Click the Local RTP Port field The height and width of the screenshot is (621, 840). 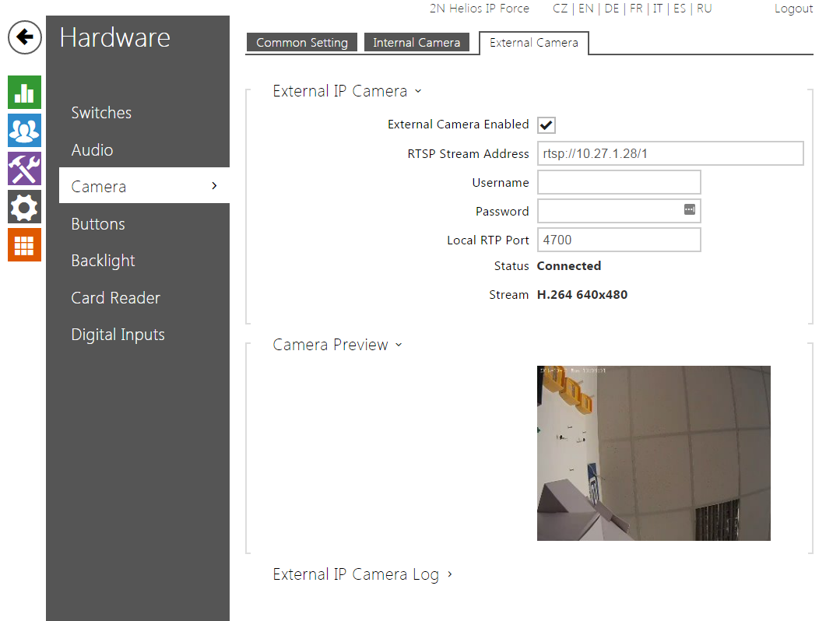pos(619,240)
